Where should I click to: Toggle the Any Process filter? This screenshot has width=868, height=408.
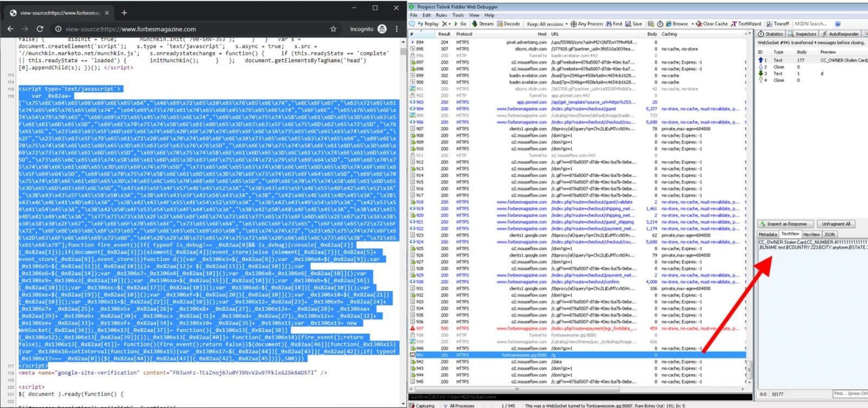coord(587,24)
